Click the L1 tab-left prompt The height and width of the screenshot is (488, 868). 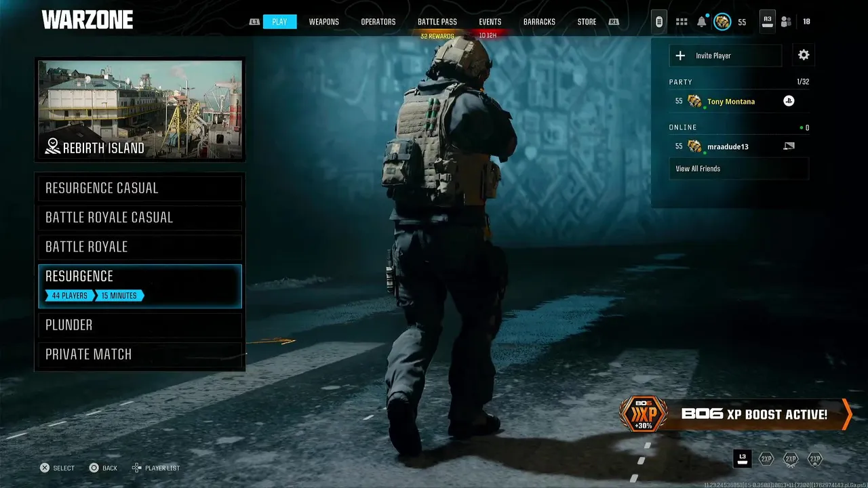[x=254, y=22]
